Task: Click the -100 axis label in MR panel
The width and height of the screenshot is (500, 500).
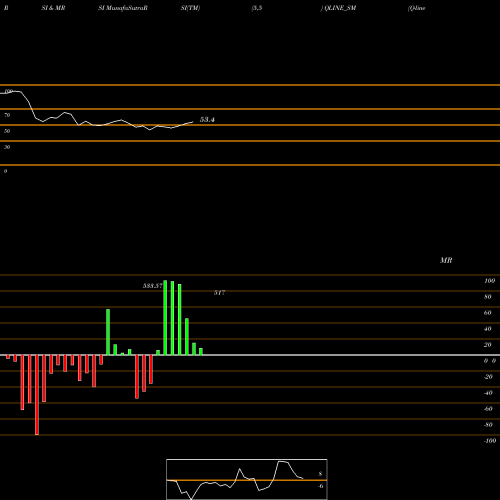Action: (x=489, y=441)
